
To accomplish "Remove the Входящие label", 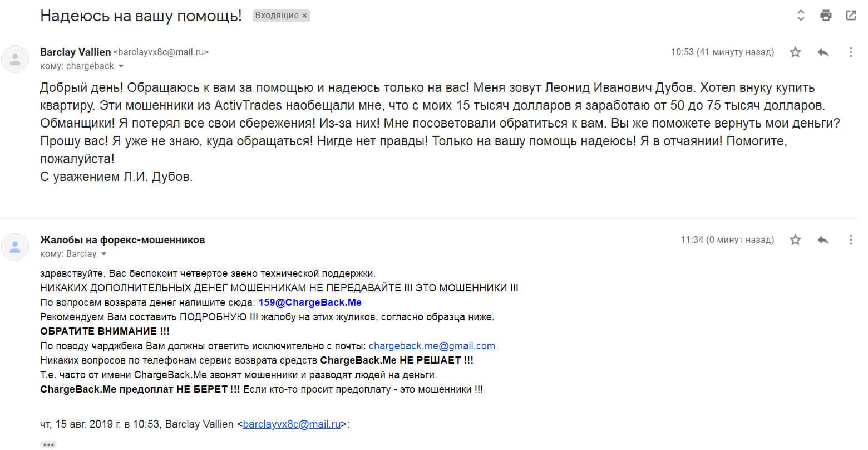I will coord(304,16).
